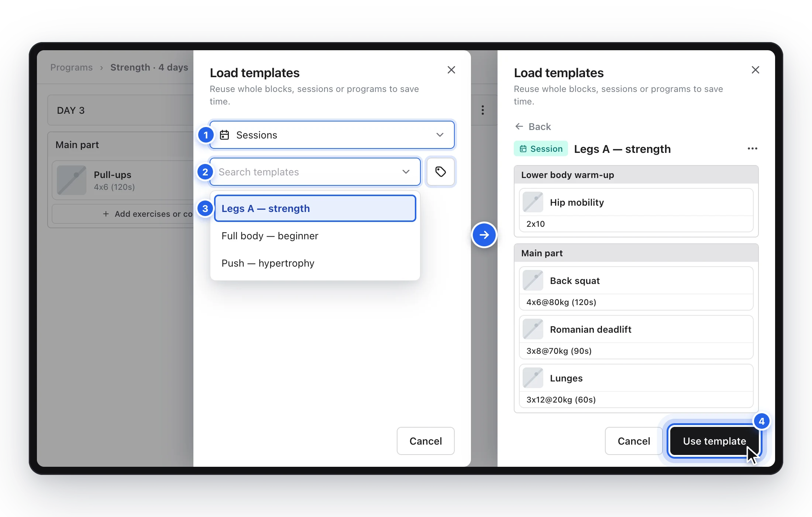The height and width of the screenshot is (517, 812).
Task: Click the Pull-ups exercise thumbnail
Action: point(72,180)
